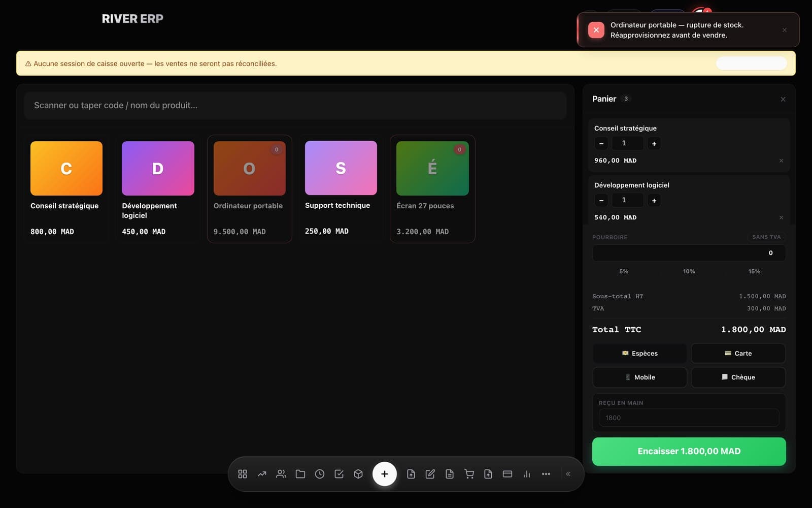Toggle the SANS TVA option
Image resolution: width=812 pixels, height=508 pixels.
tap(766, 237)
